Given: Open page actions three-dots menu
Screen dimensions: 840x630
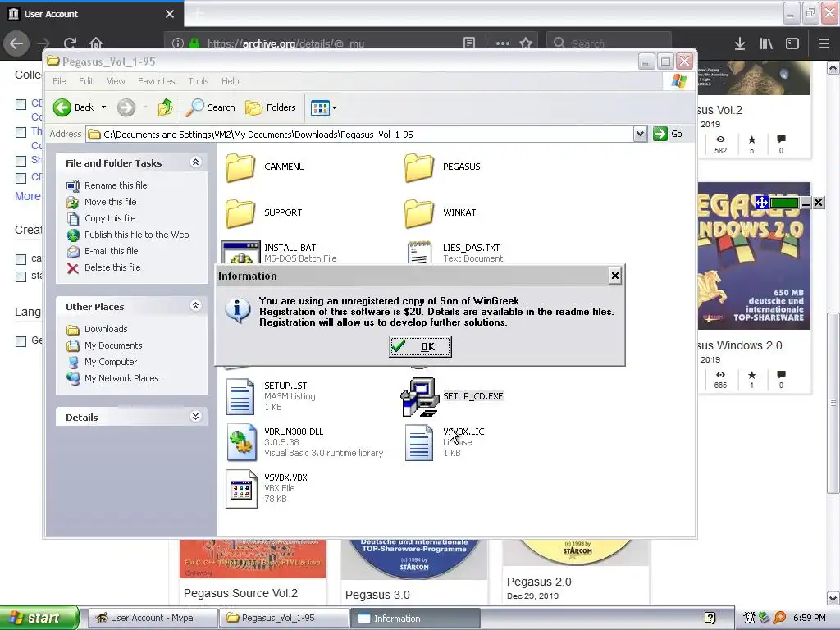Looking at the screenshot, I should (x=503, y=43).
